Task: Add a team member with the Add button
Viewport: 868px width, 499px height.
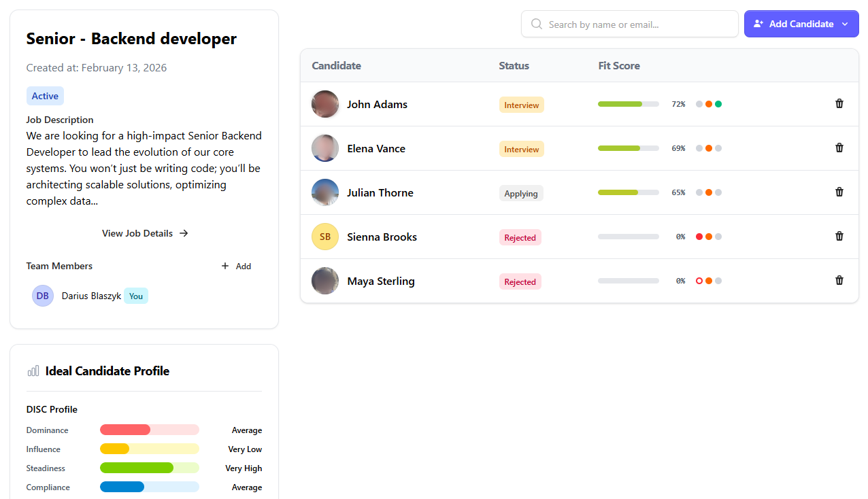Action: coord(236,266)
